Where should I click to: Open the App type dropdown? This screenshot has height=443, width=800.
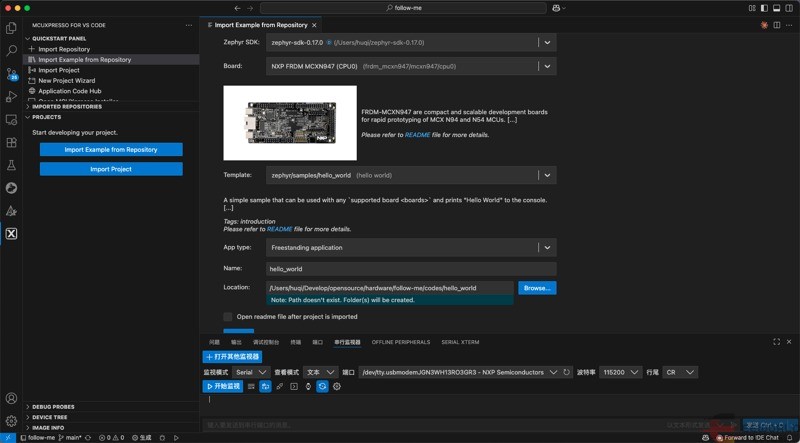pos(411,248)
